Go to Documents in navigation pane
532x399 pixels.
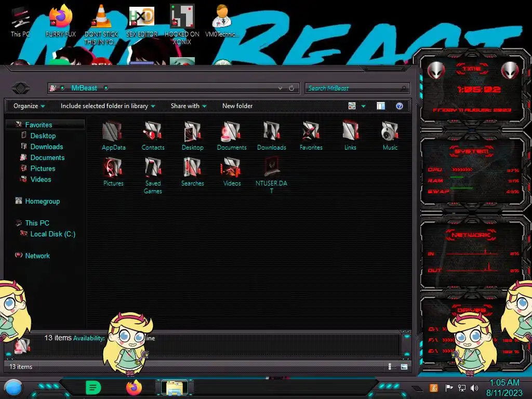[x=47, y=157]
